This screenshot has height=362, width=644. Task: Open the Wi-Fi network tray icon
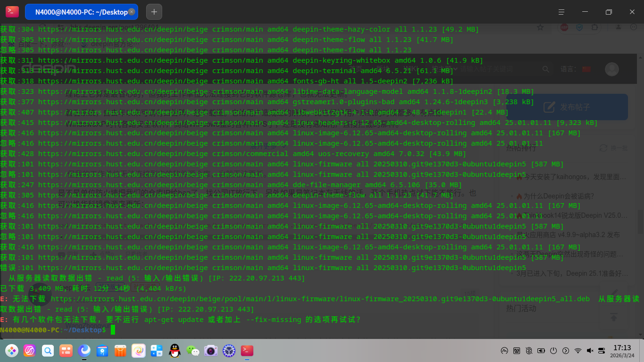[578, 351]
